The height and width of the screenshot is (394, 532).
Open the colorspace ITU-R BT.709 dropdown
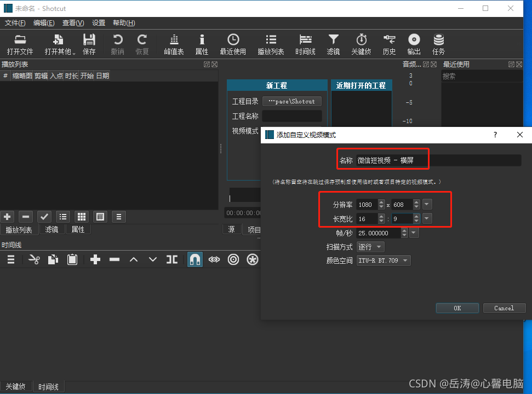[x=384, y=260]
